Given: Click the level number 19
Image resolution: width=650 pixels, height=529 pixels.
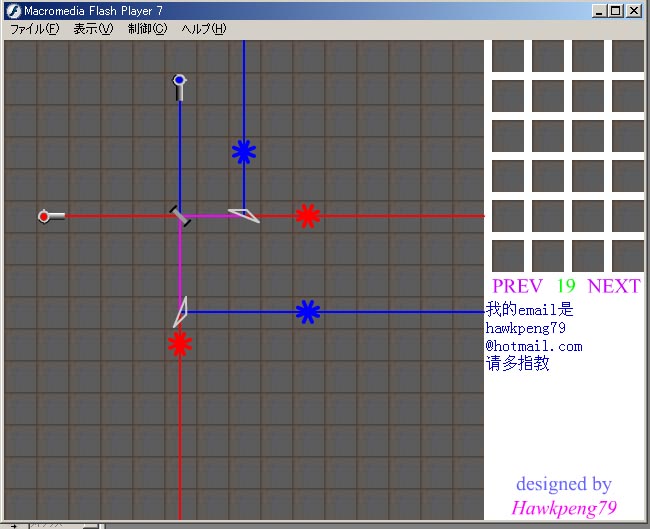Looking at the screenshot, I should pyautogui.click(x=566, y=286).
